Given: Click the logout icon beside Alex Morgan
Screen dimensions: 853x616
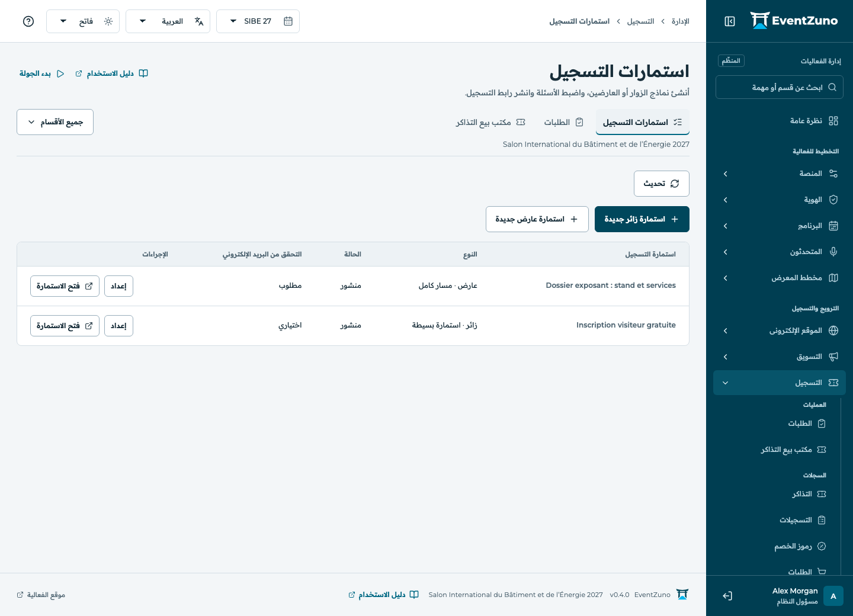Looking at the screenshot, I should [727, 596].
